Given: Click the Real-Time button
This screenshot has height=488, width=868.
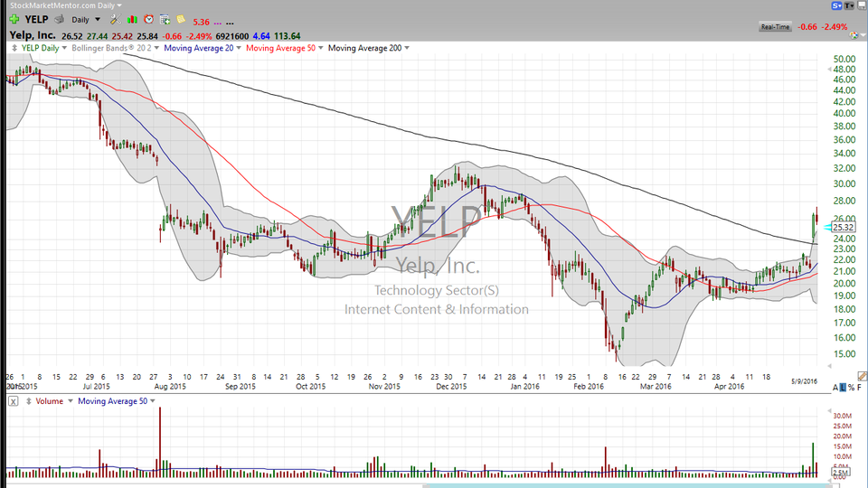Looking at the screenshot, I should pos(775,26).
